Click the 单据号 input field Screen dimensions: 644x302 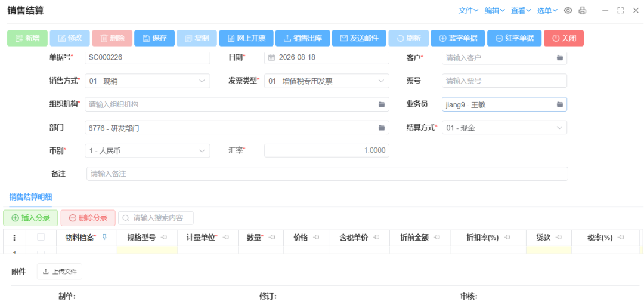point(147,57)
